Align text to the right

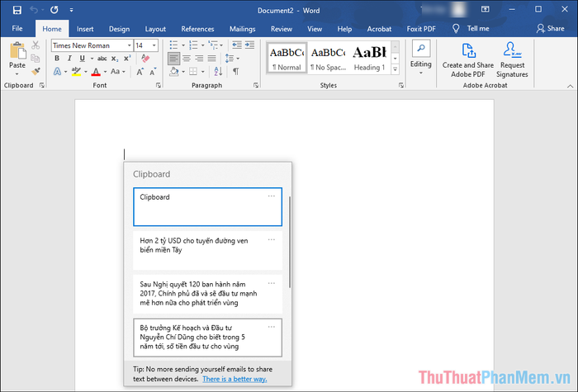[199, 59]
